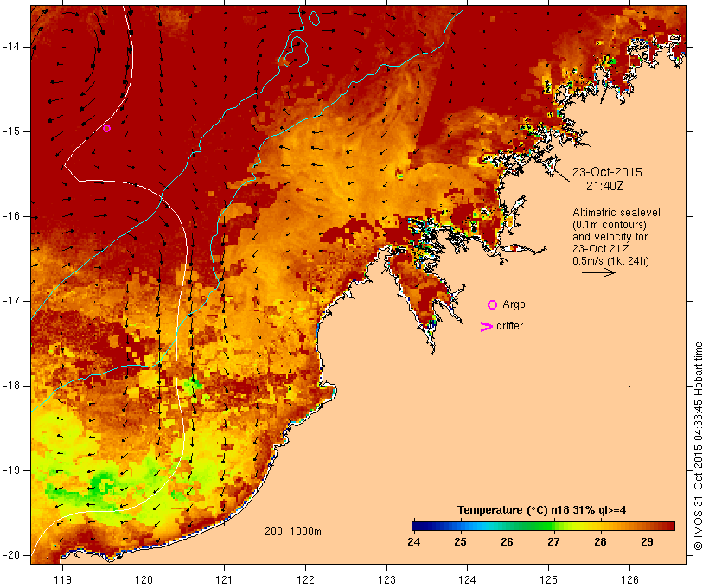Click the 'drifter' legend label
Viewport: 709px width, 588px height.
tap(509, 326)
